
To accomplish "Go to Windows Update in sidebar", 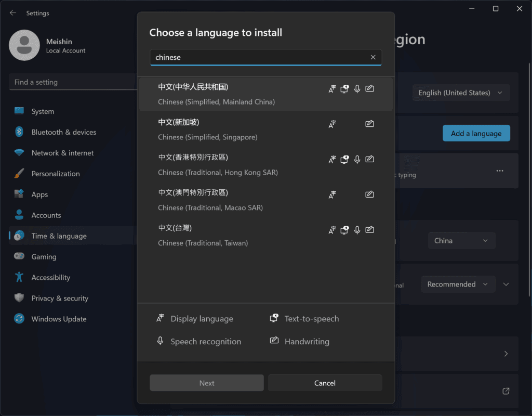I will 59,319.
